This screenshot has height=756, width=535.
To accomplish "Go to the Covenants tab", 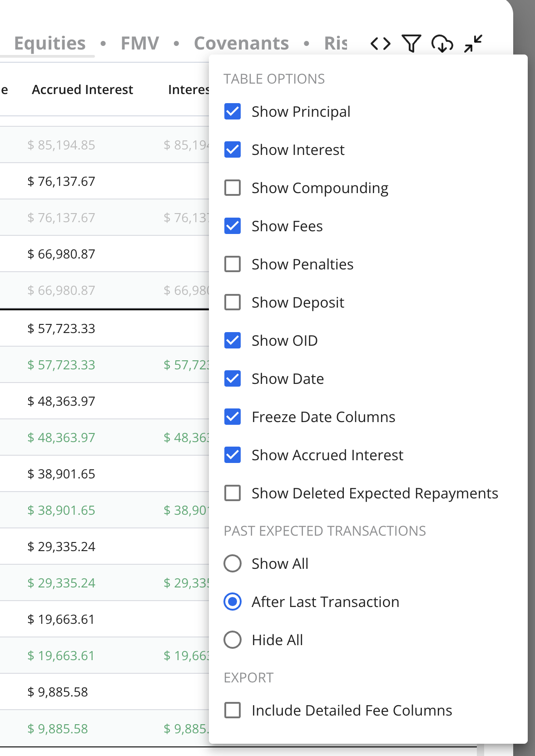I will coord(241,43).
